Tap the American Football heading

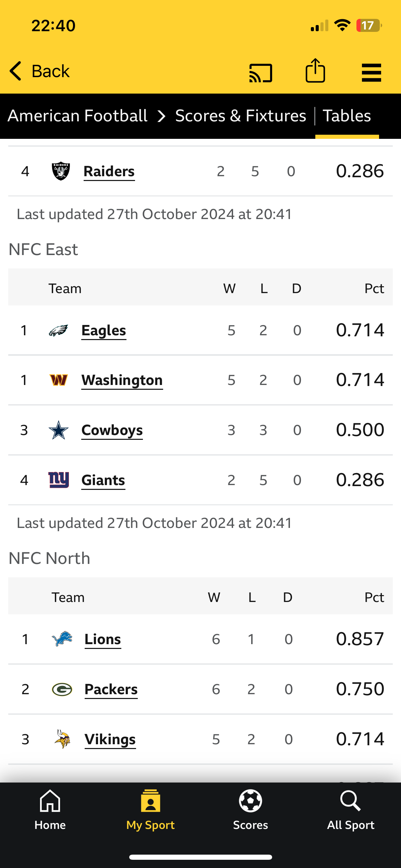[77, 116]
